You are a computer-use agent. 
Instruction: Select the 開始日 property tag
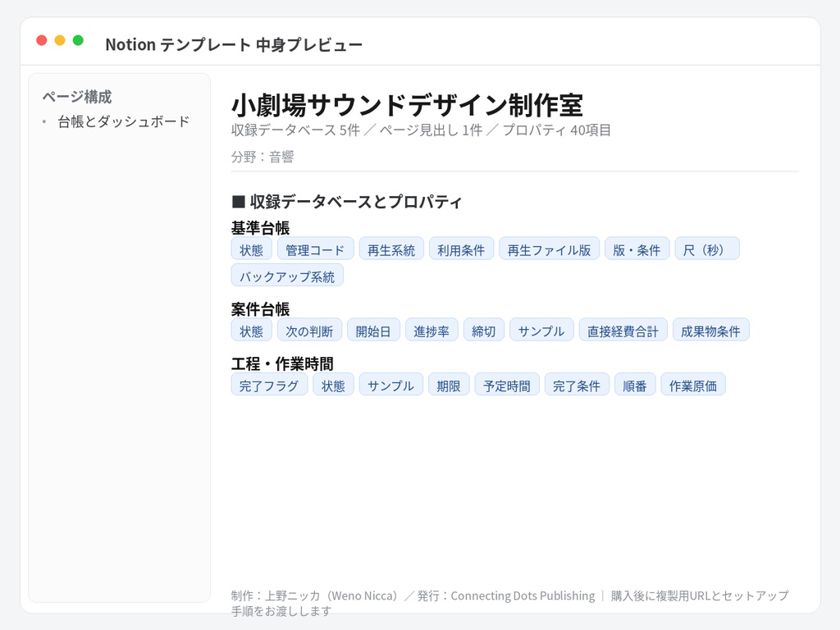coord(374,331)
